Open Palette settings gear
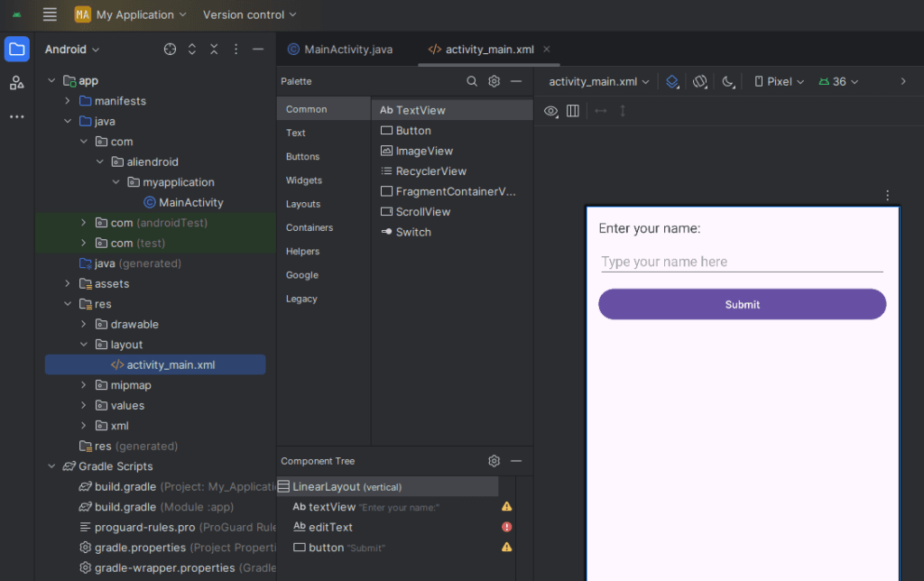 (494, 81)
